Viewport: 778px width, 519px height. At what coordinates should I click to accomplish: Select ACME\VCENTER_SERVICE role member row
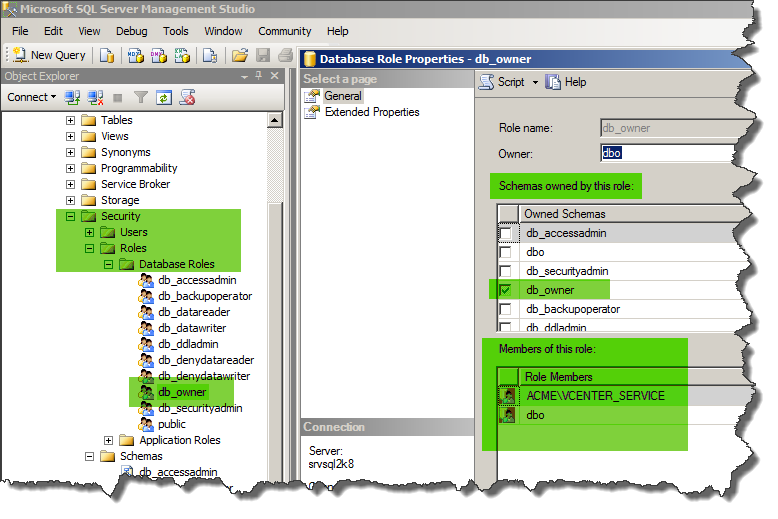(625, 396)
